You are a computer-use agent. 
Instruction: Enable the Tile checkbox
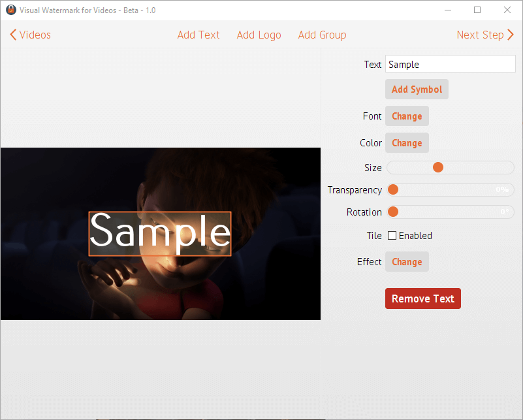392,236
